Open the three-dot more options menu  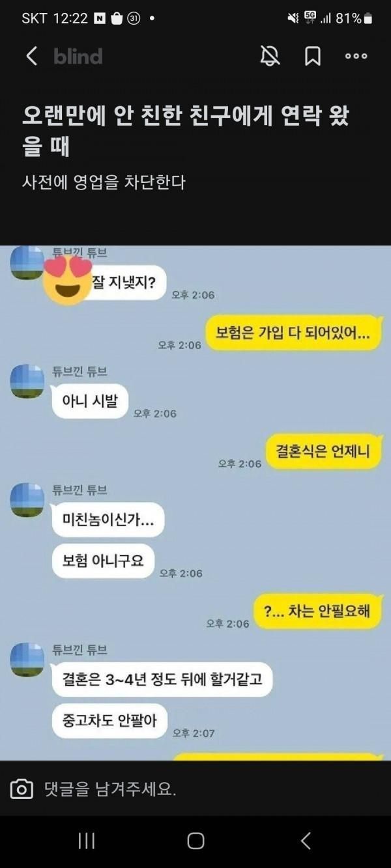(x=356, y=57)
